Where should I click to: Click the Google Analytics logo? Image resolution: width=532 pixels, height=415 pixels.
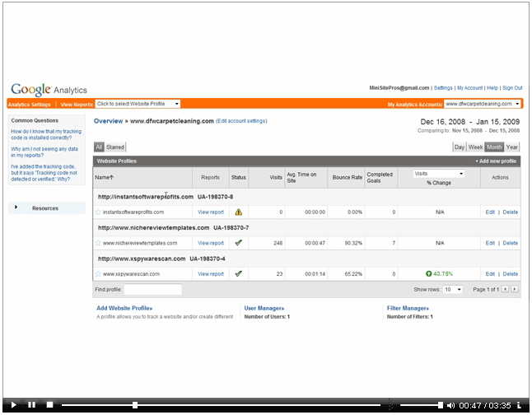tap(49, 90)
